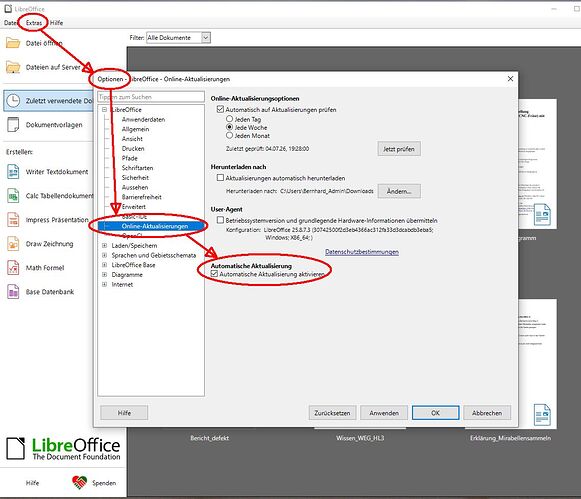
Task: Click the Writer Textdokument icon
Action: click(13, 172)
